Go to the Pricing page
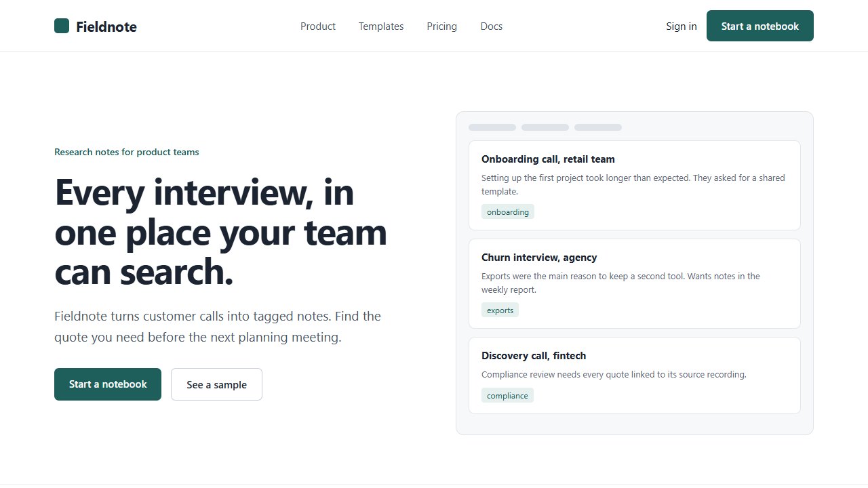Image resolution: width=868 pixels, height=488 pixels. (x=442, y=26)
